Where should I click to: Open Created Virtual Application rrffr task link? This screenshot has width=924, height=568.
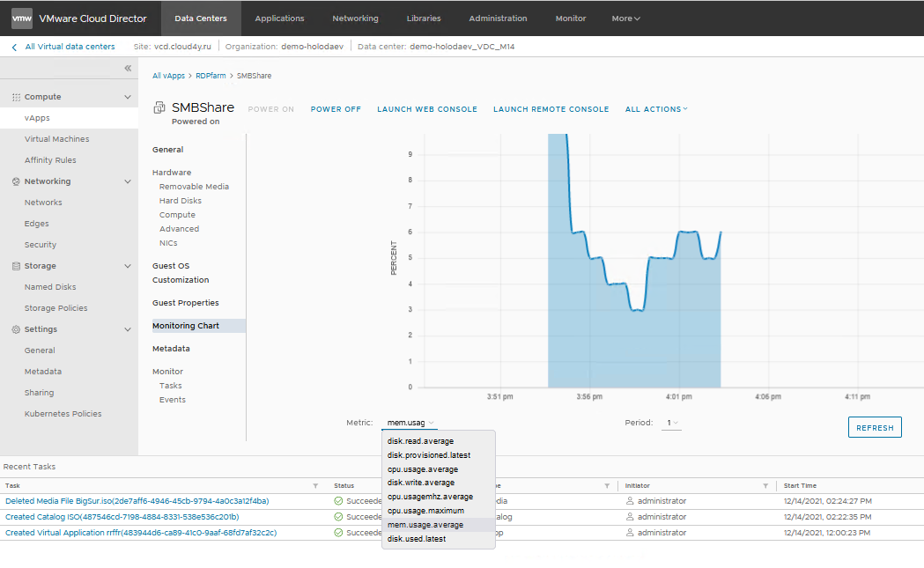tap(141, 534)
